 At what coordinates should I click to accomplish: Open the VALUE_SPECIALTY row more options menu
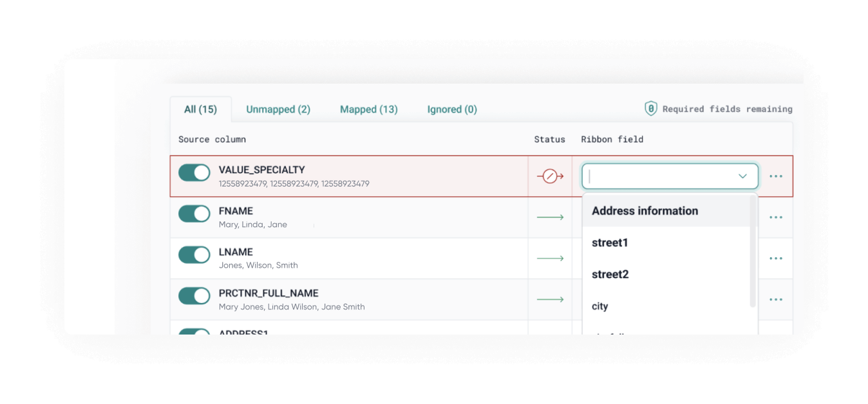coord(776,176)
